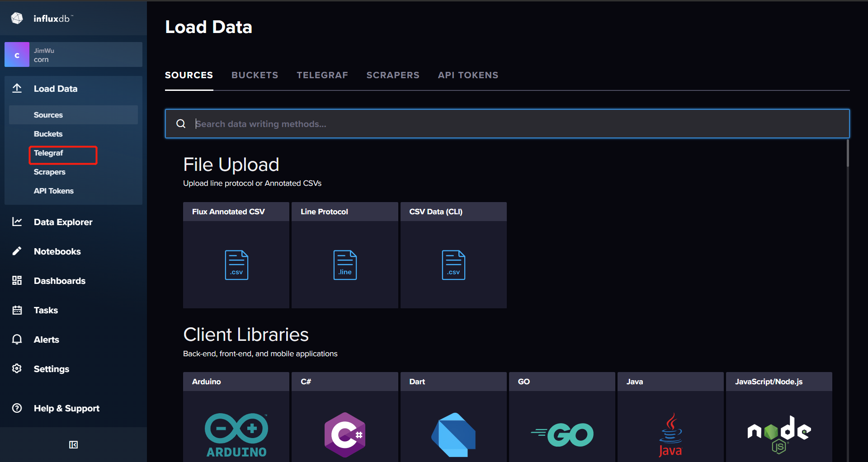The width and height of the screenshot is (868, 462).
Task: Click the 'Client Libraries' heading
Action: click(x=246, y=335)
